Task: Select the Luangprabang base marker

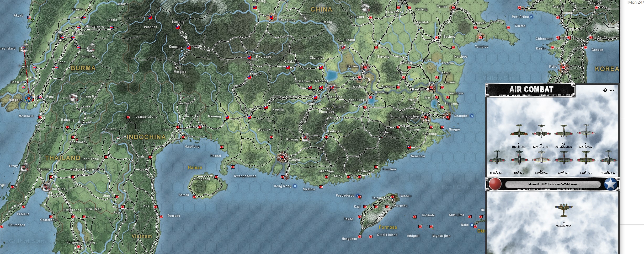Action: (x=128, y=117)
